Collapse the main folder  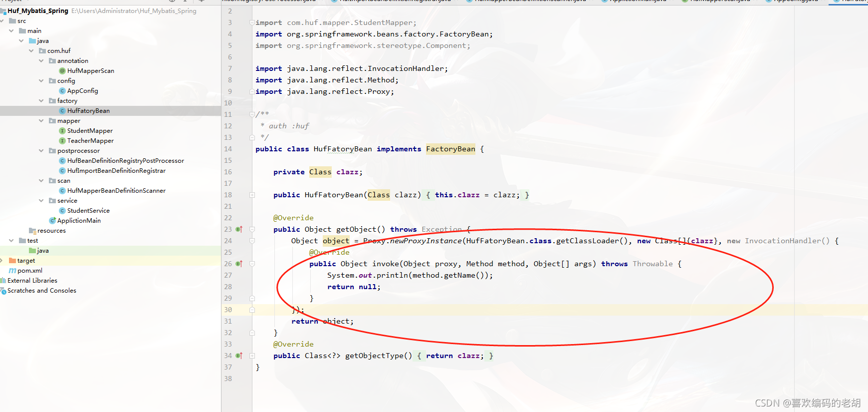tap(11, 31)
